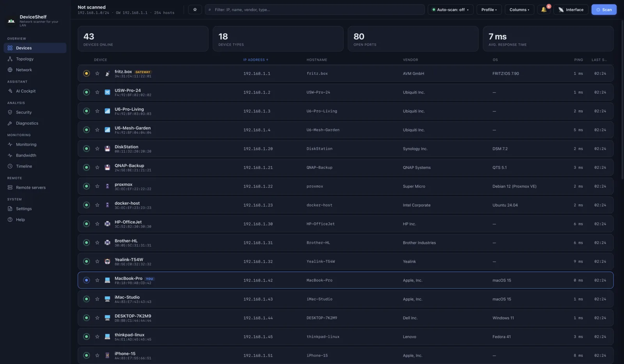Open Help in the sidebar

click(x=35, y=220)
